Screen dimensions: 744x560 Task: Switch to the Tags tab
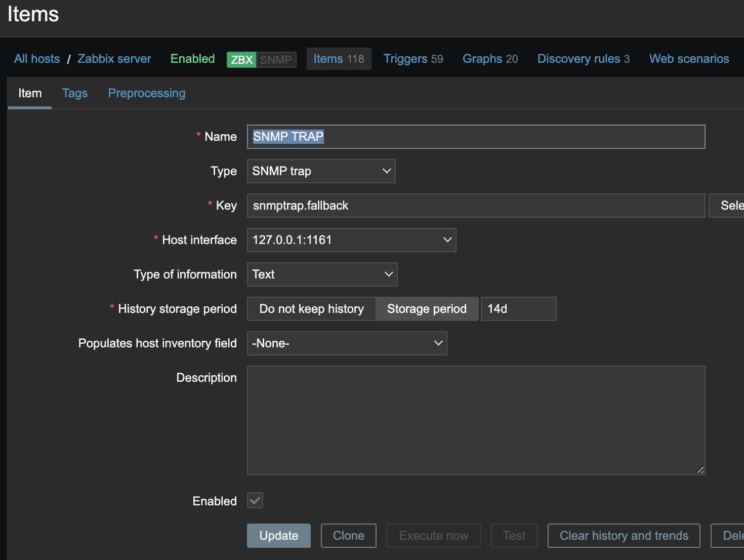click(75, 93)
